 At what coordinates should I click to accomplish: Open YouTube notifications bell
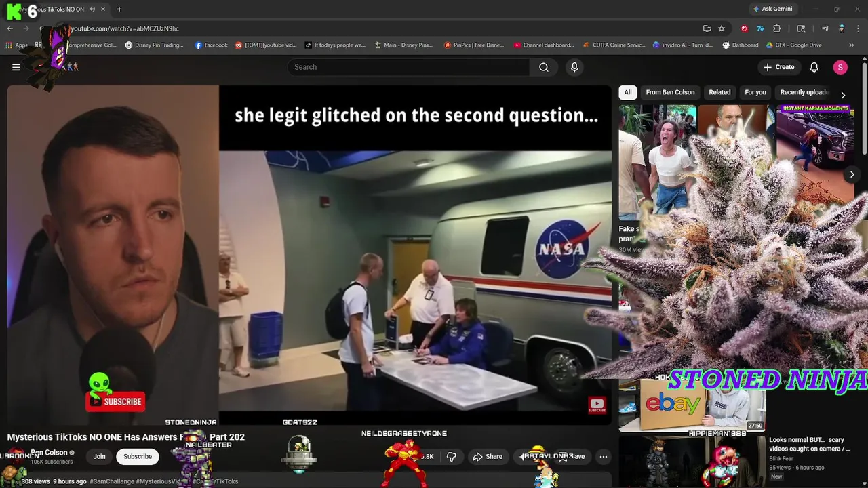[814, 67]
